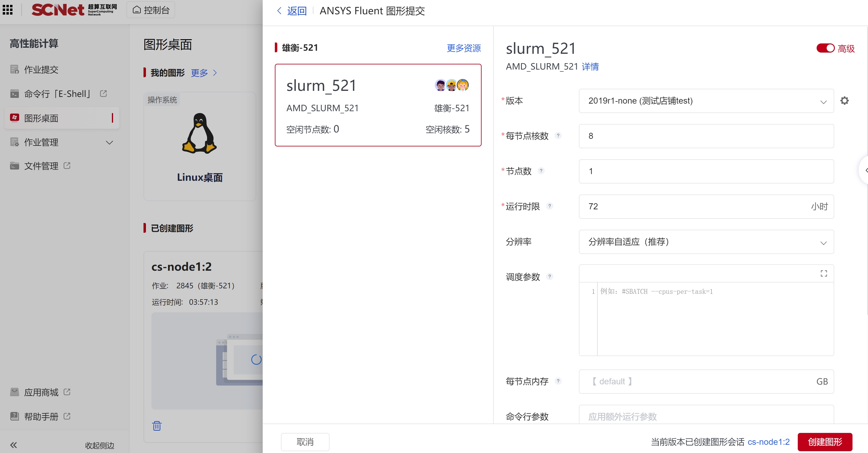Click the 帮助手册 book icon
The image size is (868, 453).
pyautogui.click(x=15, y=416)
